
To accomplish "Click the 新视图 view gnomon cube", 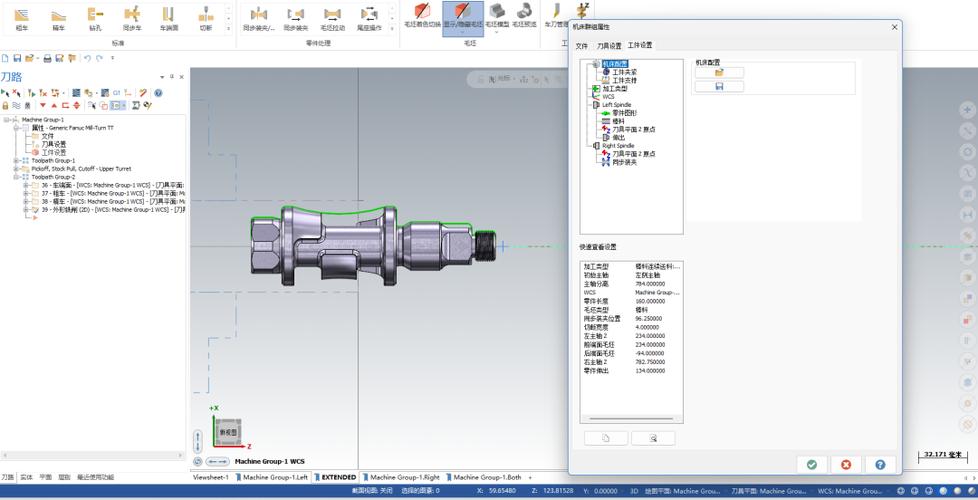I will 228,431.
